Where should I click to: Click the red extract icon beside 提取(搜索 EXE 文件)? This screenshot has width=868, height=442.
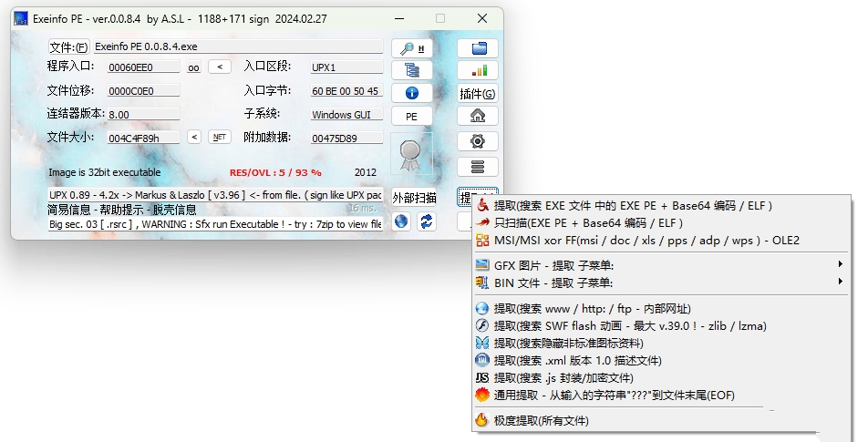coord(482,205)
